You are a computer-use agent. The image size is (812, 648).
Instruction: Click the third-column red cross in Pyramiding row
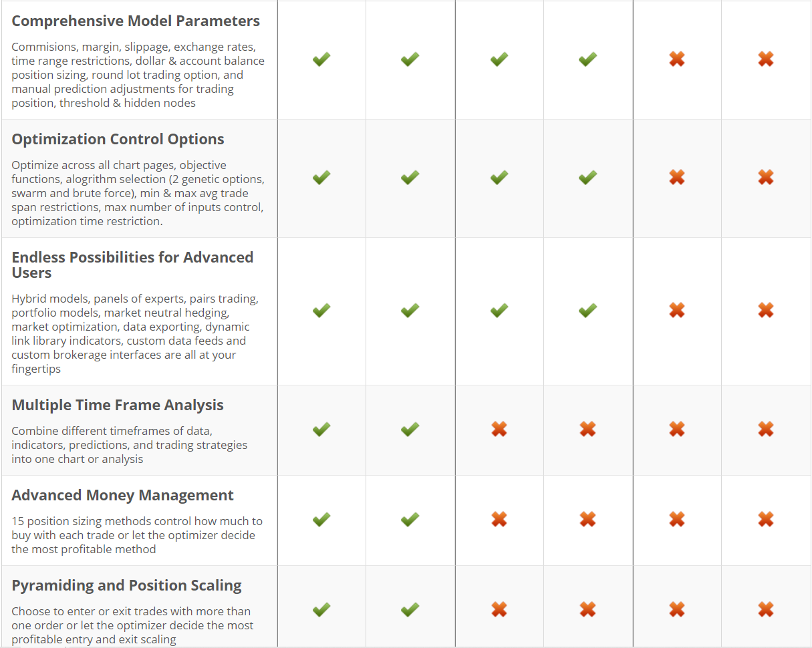click(x=499, y=609)
